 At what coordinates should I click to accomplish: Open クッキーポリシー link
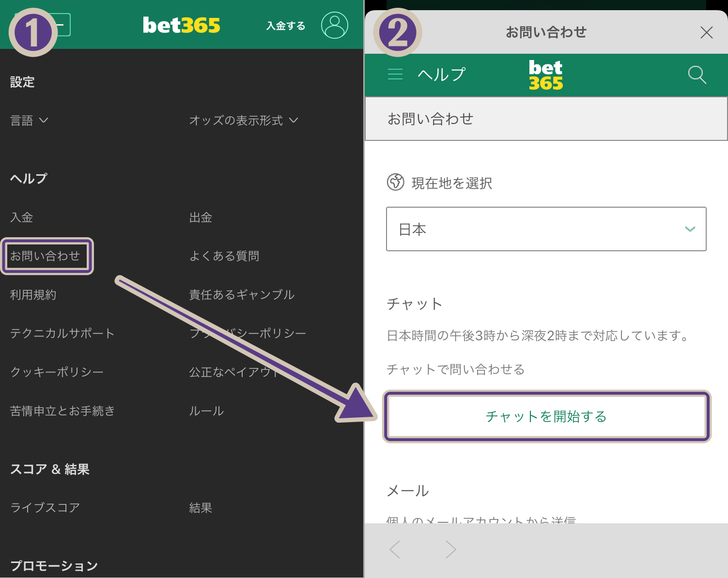[x=57, y=372]
